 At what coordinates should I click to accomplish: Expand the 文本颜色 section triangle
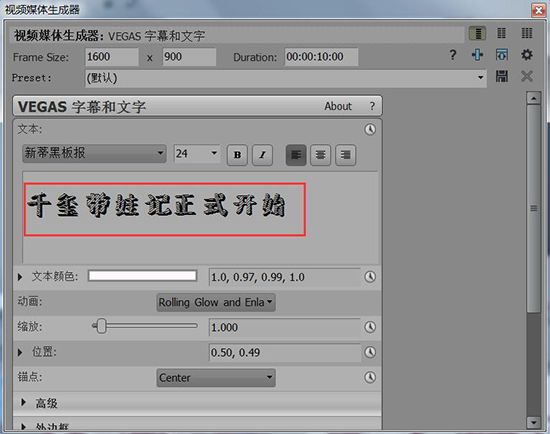point(20,277)
